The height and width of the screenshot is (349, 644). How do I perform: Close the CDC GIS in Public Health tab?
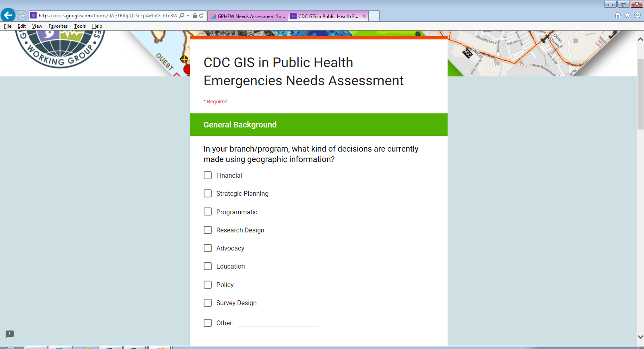tap(364, 16)
